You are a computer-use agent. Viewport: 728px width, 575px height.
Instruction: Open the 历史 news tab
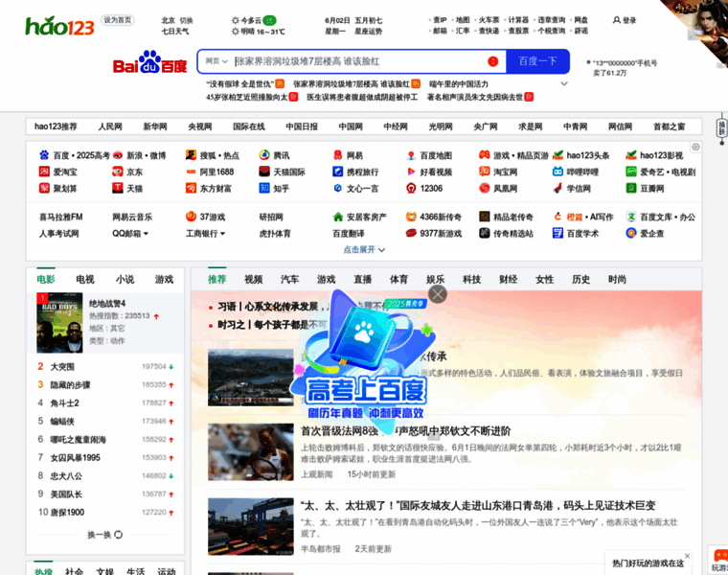pyautogui.click(x=580, y=279)
